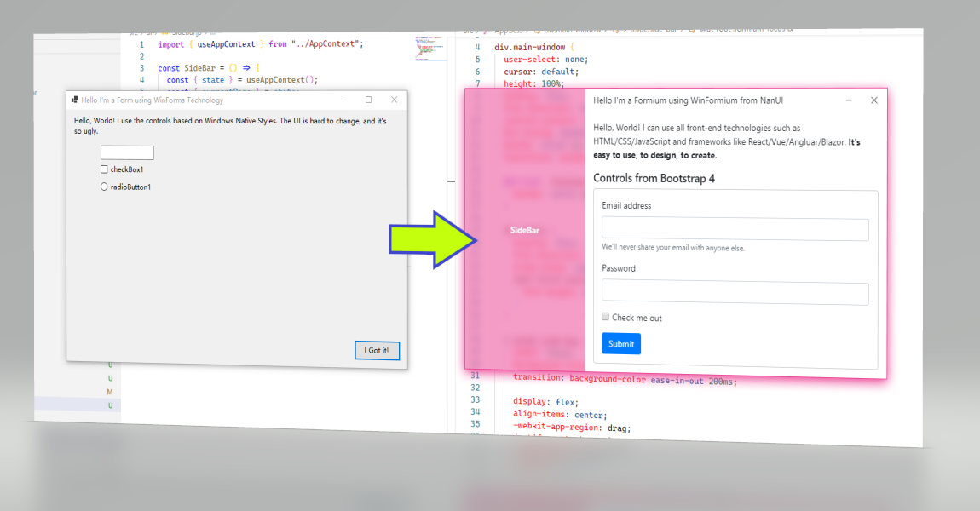
Task: Click line number 33 in the CSS editor
Action: click(x=475, y=399)
